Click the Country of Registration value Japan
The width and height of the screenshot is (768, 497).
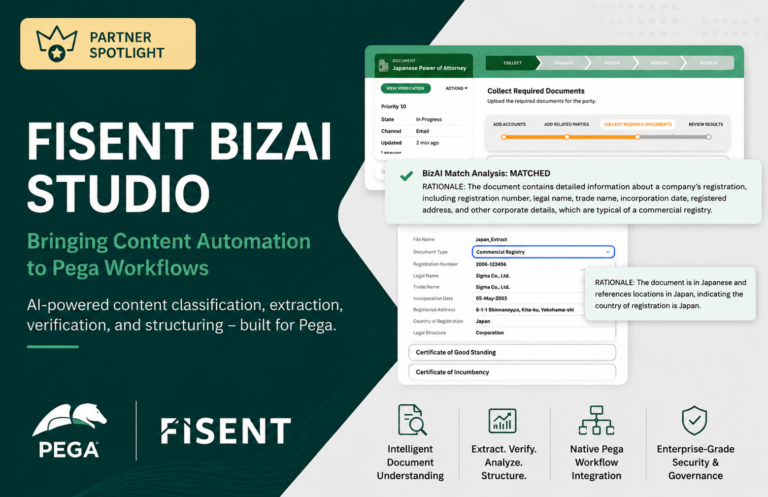[482, 321]
